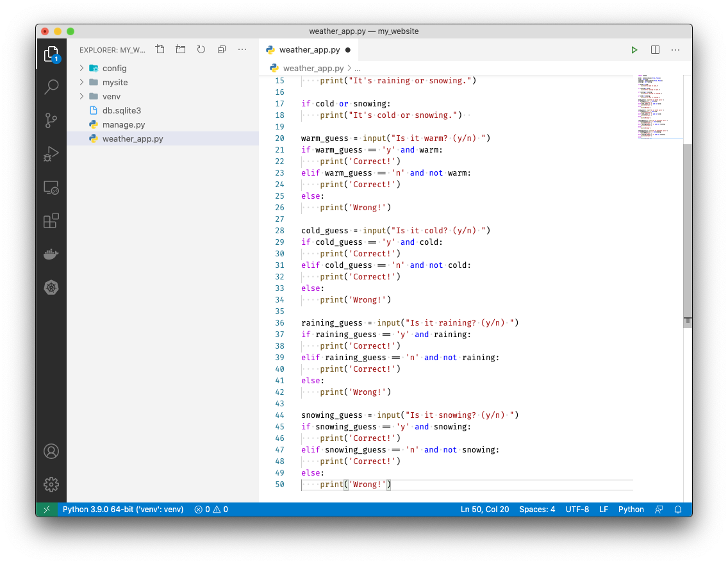
Task: Click the Split Editor Right icon
Action: [x=655, y=50]
